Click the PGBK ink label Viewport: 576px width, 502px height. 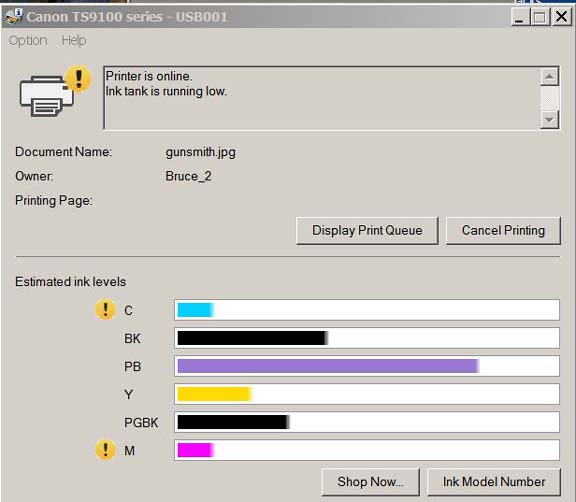tap(141, 423)
